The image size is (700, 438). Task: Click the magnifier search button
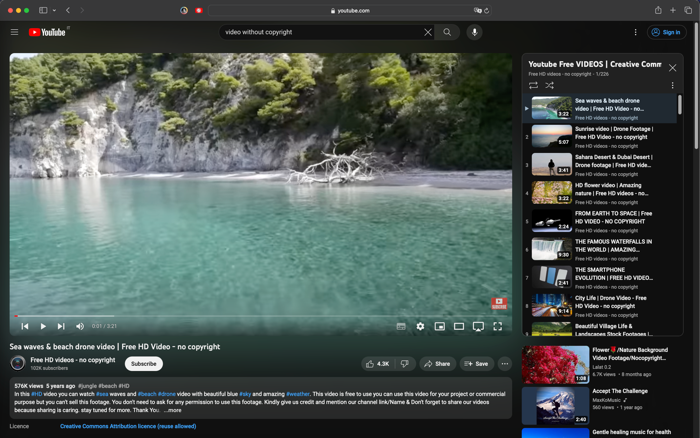(447, 32)
